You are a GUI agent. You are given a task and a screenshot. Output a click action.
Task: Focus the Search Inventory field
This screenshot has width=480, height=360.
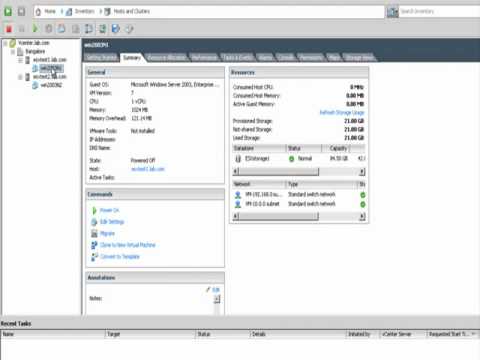coord(439,12)
